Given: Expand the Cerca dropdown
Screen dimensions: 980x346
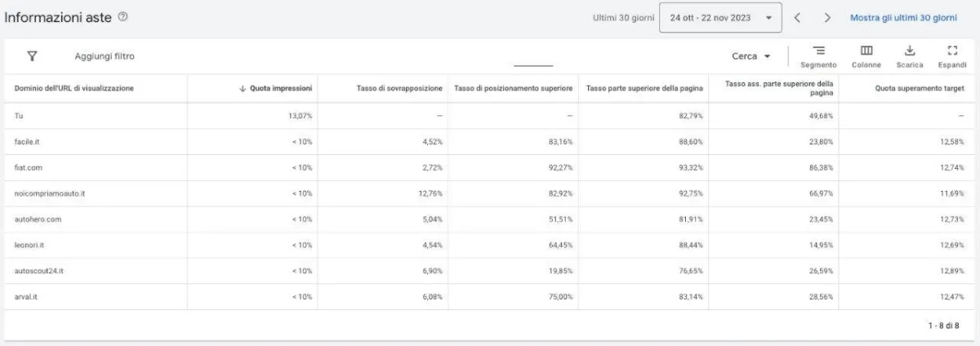Looking at the screenshot, I should pos(751,56).
